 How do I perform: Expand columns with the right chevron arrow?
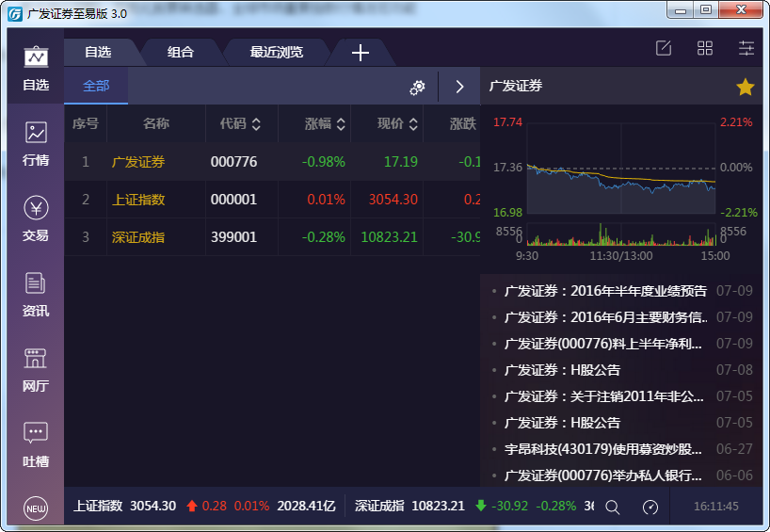(x=459, y=87)
